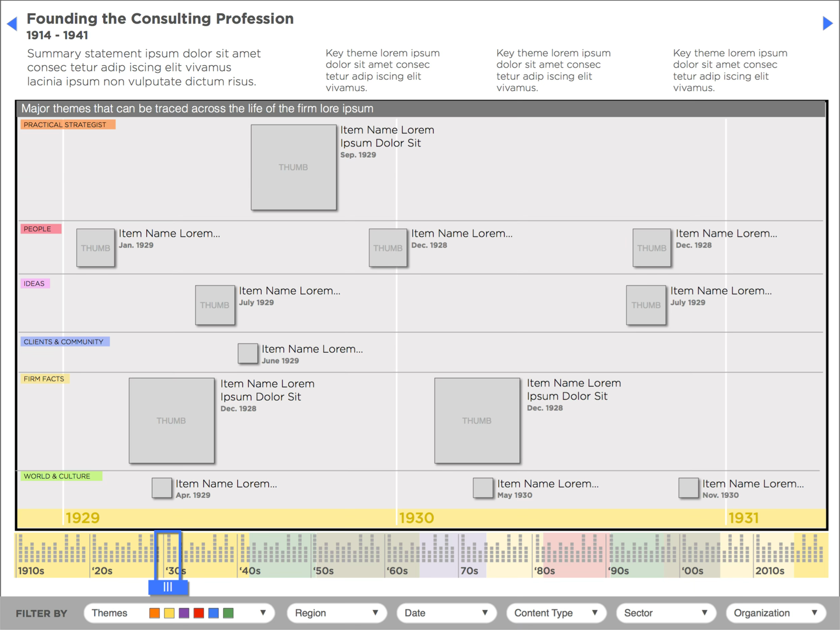Open the Apr. 1929 World & Culture thumbnail

click(162, 488)
